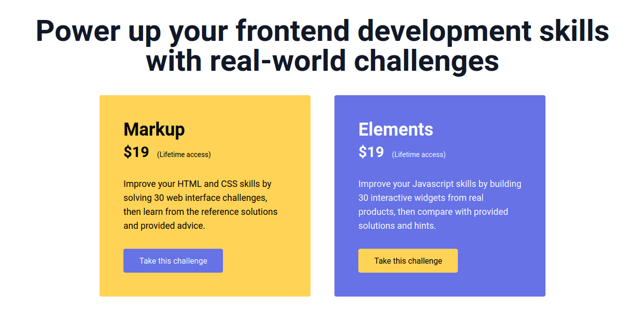Click 'Improve your HTML and CSS skills' text

197,184
